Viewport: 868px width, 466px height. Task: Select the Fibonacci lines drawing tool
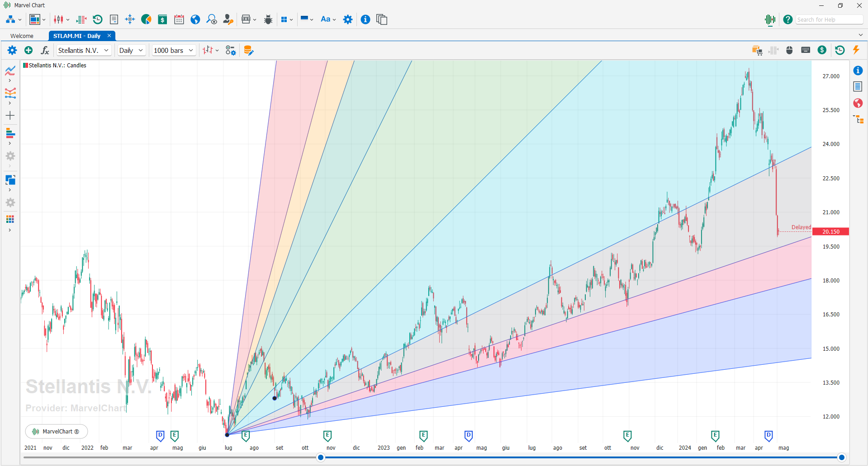pos(10,93)
